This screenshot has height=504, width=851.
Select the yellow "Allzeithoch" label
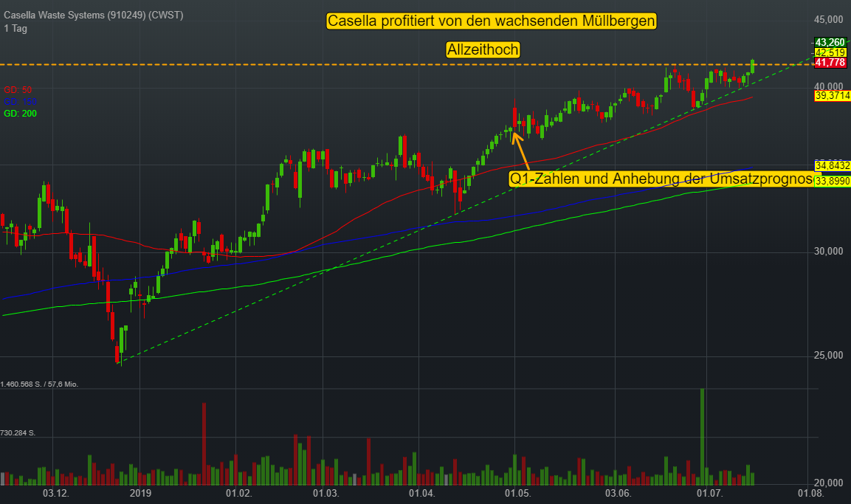tap(483, 50)
